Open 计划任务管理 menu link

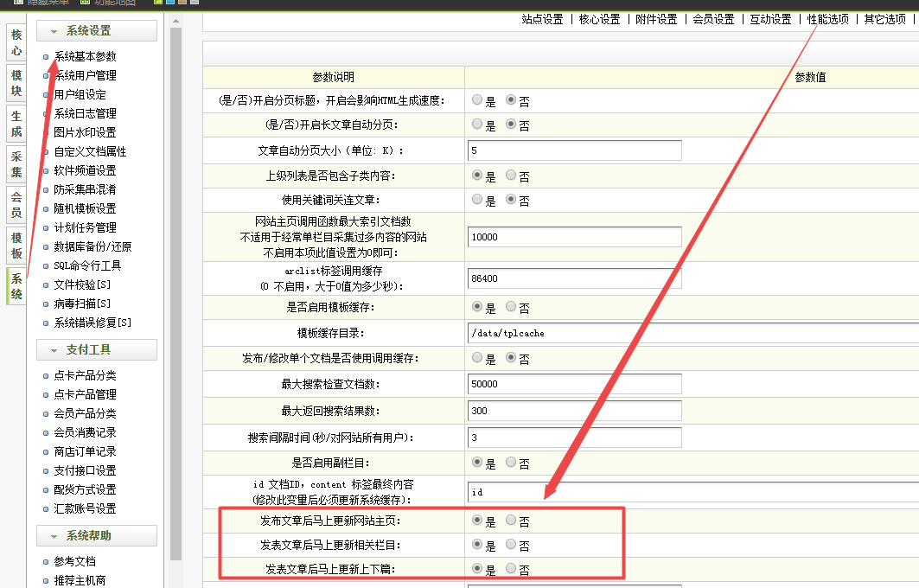(x=85, y=227)
